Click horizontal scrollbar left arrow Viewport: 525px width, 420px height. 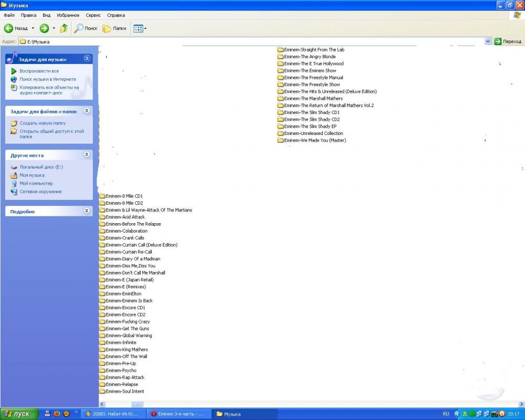tap(102, 404)
